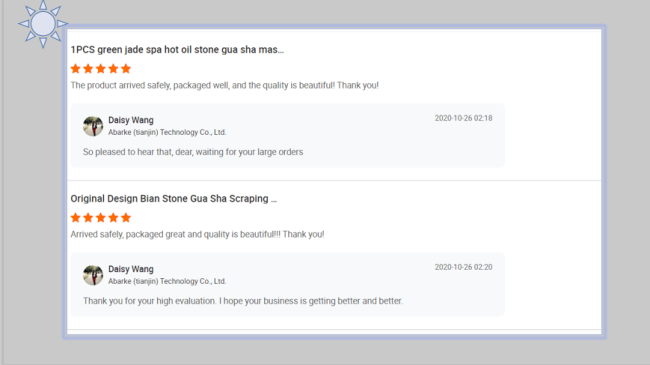This screenshot has width=650, height=365.
Task: Click the 'product arrived safely' review text
Action: click(225, 85)
